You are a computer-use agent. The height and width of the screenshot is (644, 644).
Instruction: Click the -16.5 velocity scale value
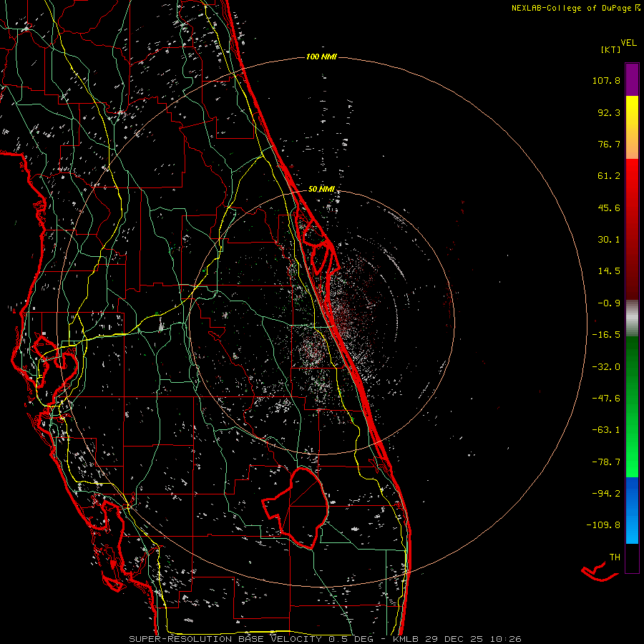tap(606, 335)
